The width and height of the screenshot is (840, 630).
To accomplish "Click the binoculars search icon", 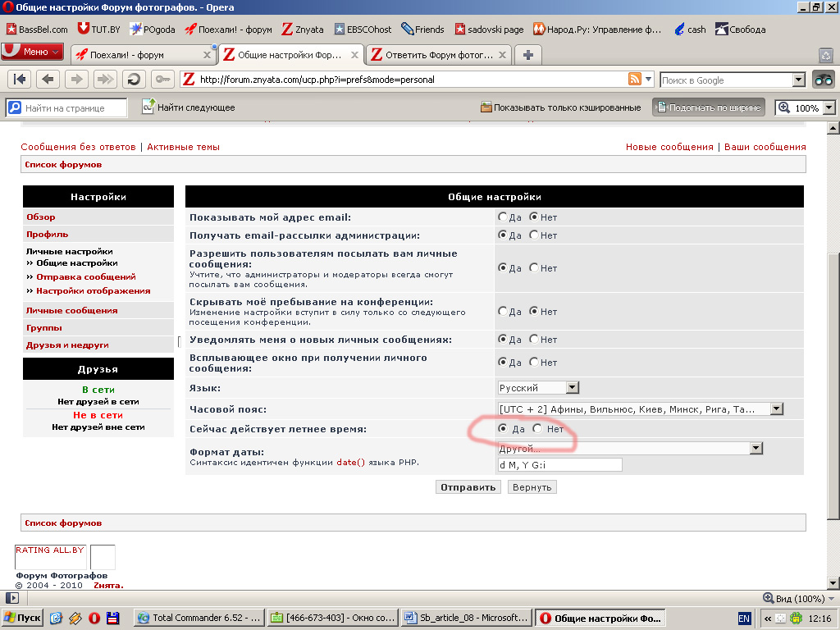I will tap(823, 80).
